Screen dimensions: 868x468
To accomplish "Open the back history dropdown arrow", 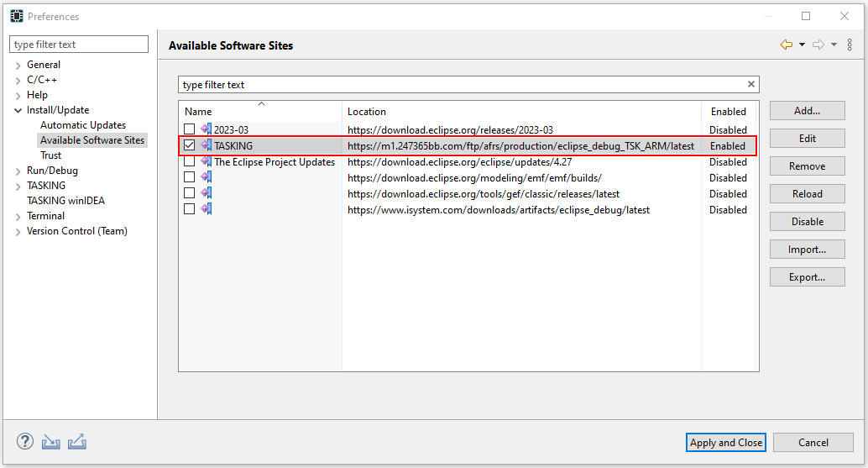I will pyautogui.click(x=802, y=45).
